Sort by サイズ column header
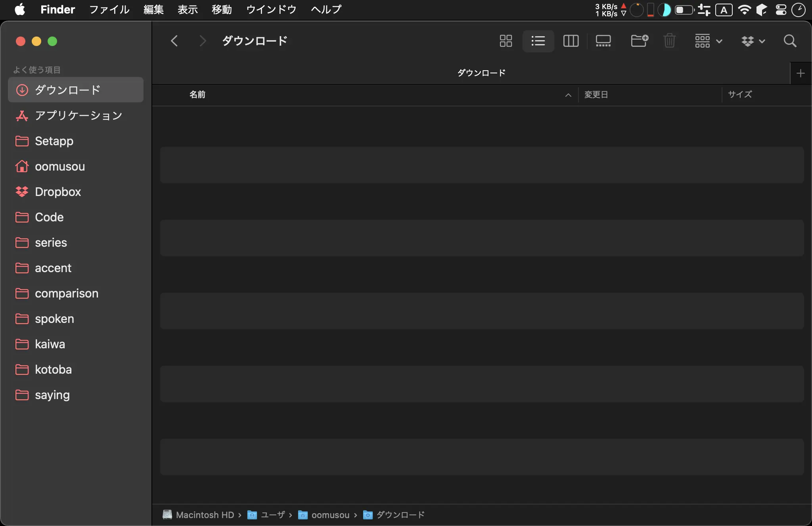Screen dimensions: 812x526 740,94
